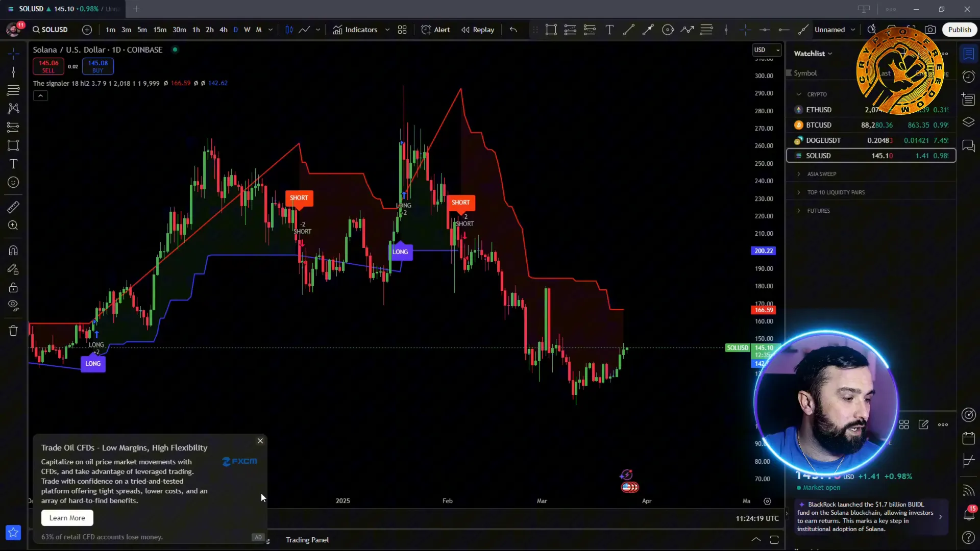Activate the zoom in tool
This screenshot has width=980, height=551.
(13, 226)
